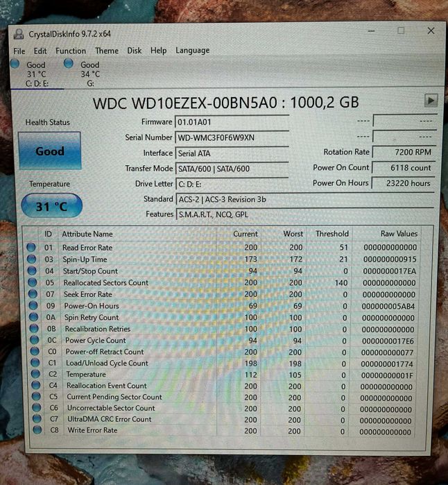Click the status icon for C2 Temperature row
The width and height of the screenshot is (448, 485).
tap(35, 374)
